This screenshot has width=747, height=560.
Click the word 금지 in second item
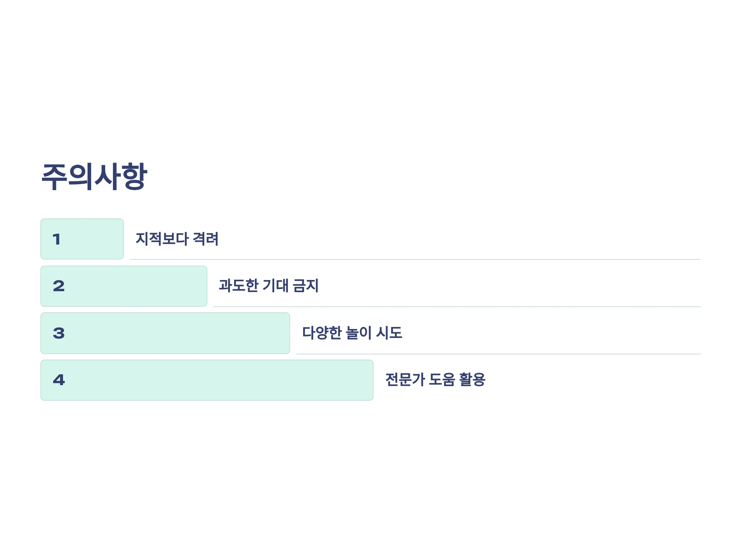[x=306, y=286]
